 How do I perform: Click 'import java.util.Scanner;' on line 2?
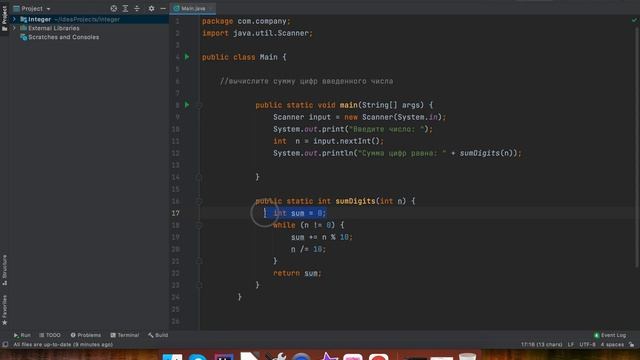click(257, 33)
